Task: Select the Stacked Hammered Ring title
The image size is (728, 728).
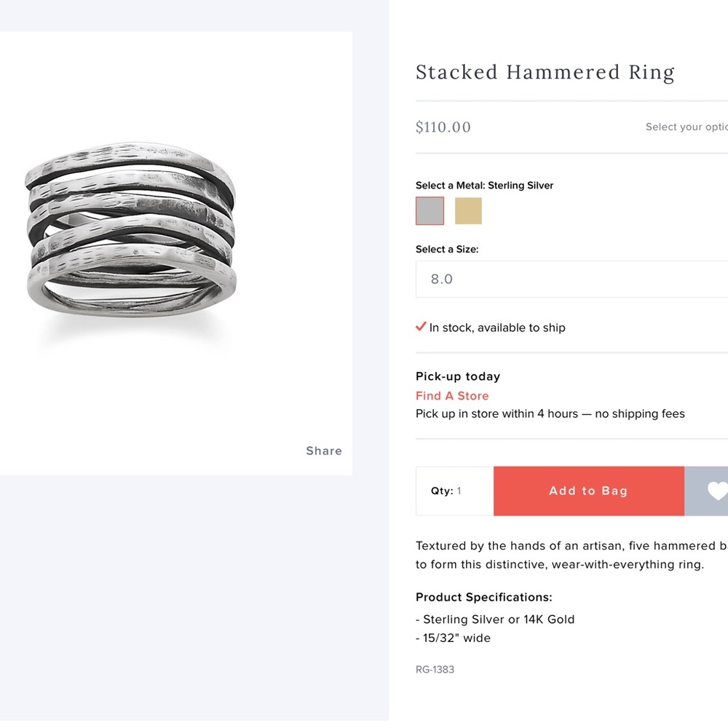Action: 545,72
